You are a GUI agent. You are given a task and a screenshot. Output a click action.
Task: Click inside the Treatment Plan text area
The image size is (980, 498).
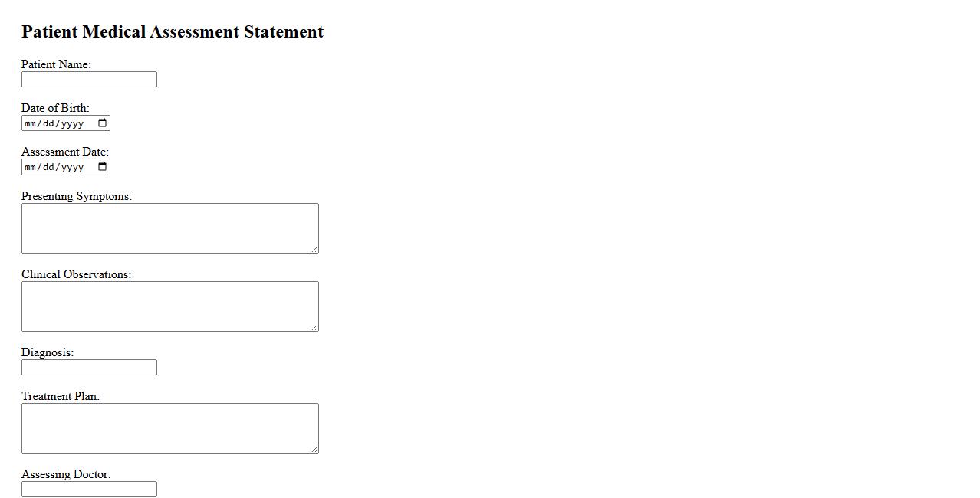[x=169, y=428]
